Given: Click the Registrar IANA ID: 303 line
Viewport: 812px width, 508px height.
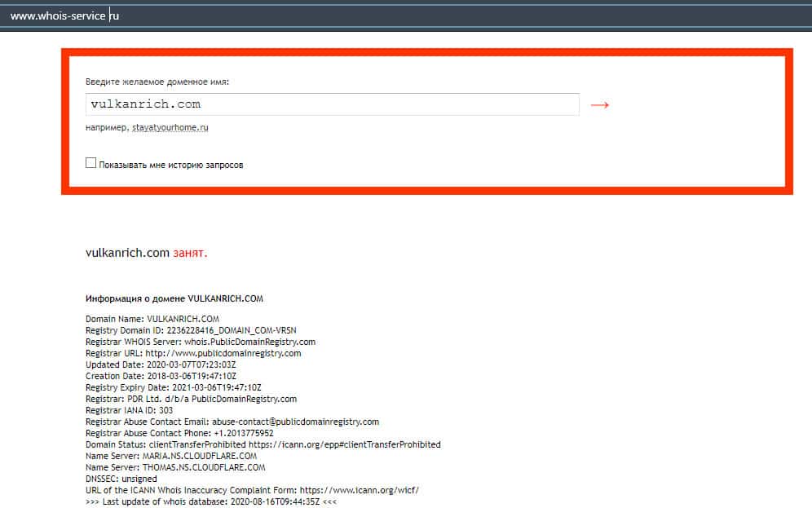Looking at the screenshot, I should click(x=129, y=410).
